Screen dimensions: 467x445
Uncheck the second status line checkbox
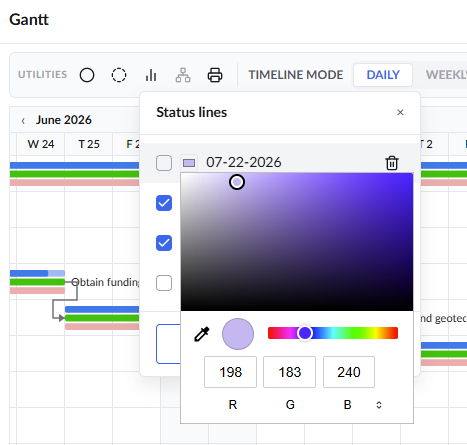pyautogui.click(x=164, y=203)
